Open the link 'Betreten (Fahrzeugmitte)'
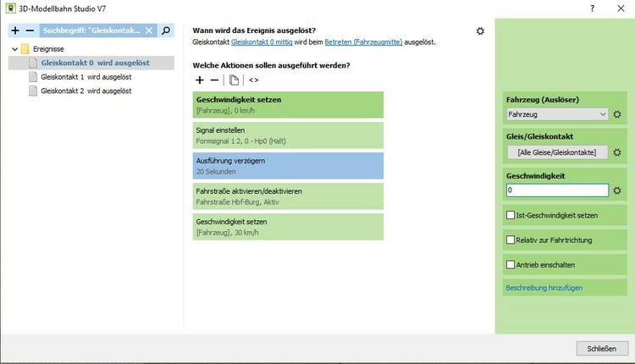 click(363, 42)
